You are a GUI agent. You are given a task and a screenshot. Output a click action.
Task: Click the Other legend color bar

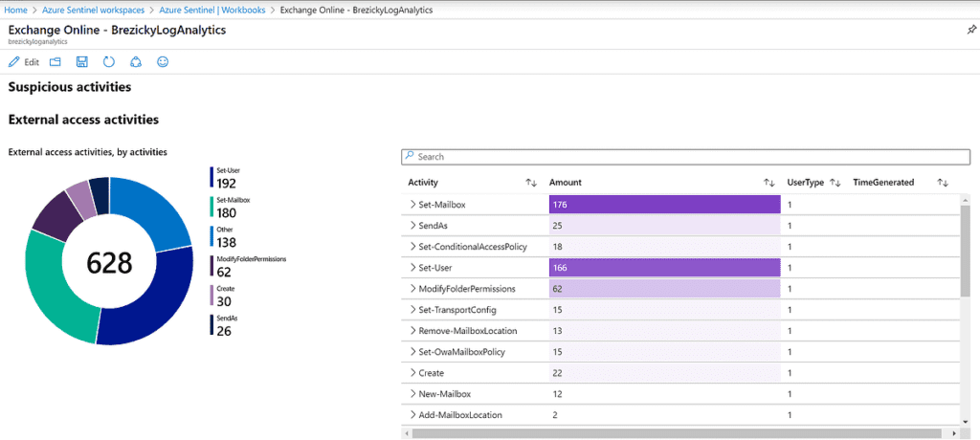tap(212, 236)
